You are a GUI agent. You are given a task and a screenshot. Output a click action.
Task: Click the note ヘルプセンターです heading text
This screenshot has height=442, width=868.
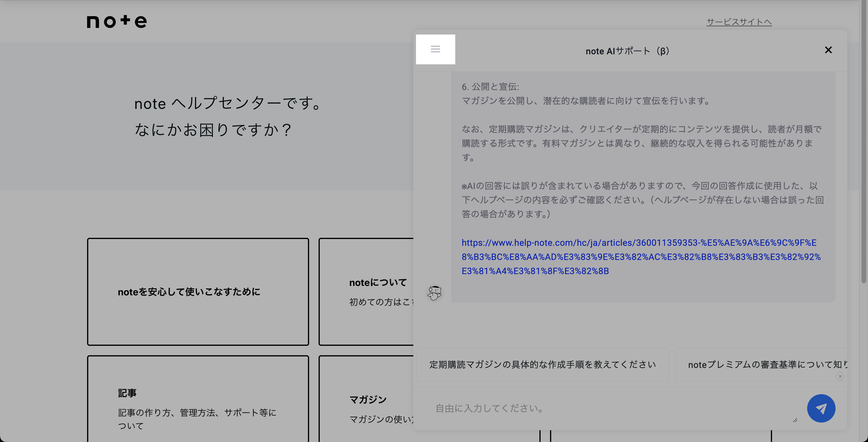coord(229,103)
